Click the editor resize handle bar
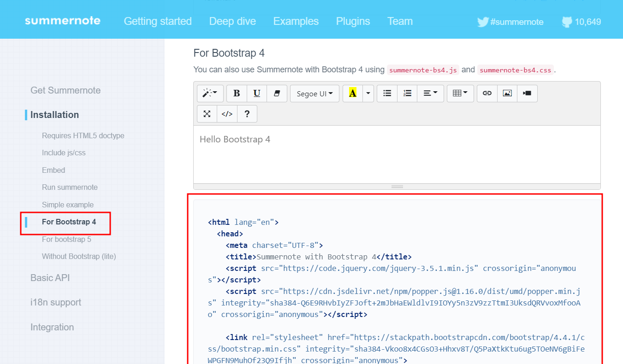This screenshot has height=364, width=623. (397, 187)
